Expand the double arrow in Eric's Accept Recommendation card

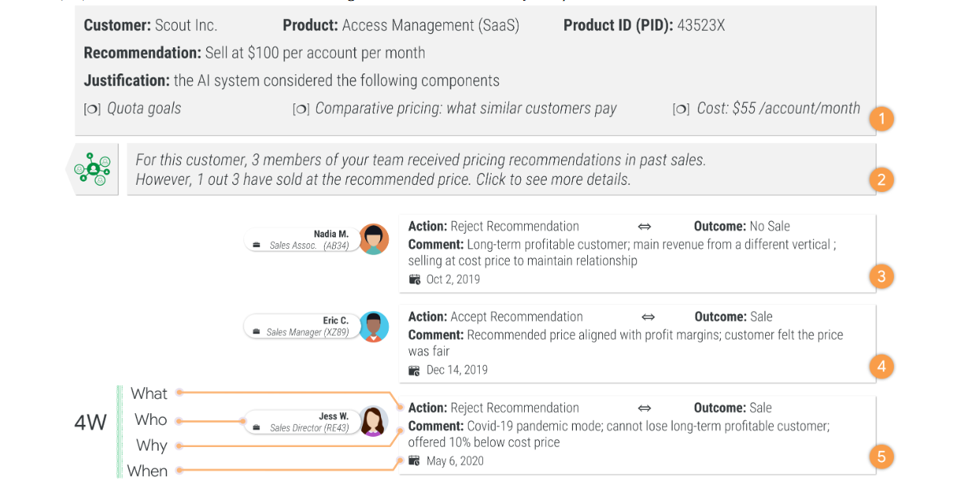[x=648, y=318]
